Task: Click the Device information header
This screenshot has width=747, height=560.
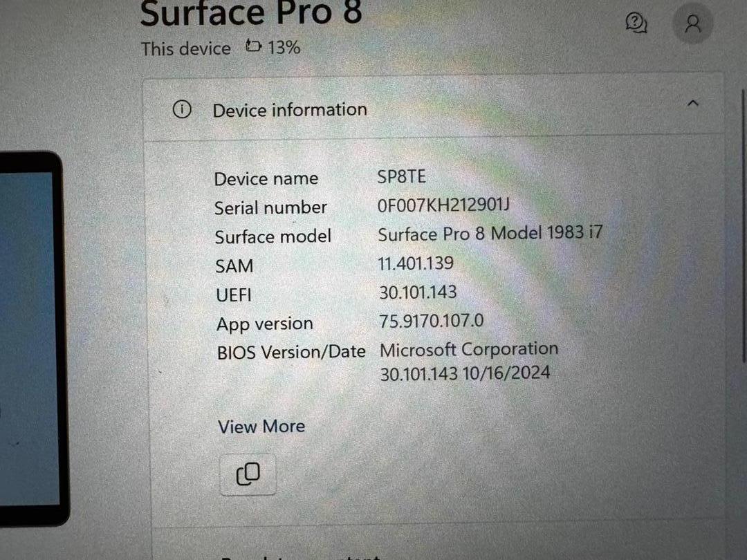Action: (290, 110)
